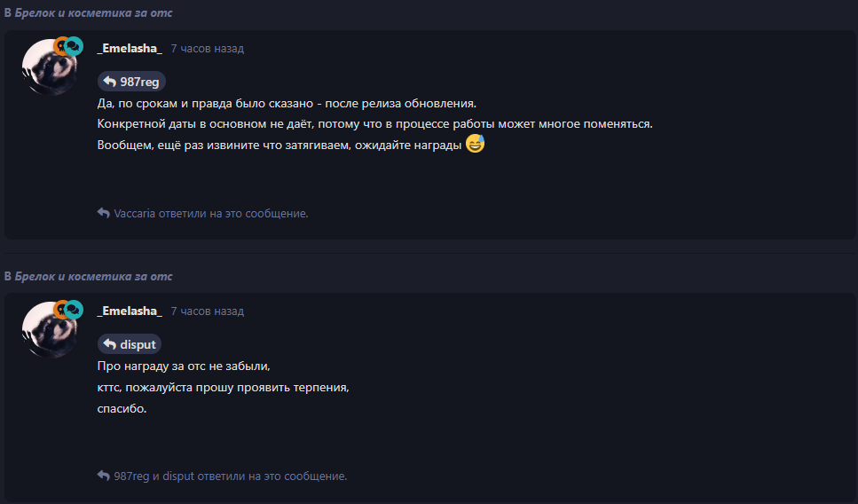Open the topic link above the 987reg reply post
The image size is (858, 504).
point(93,12)
